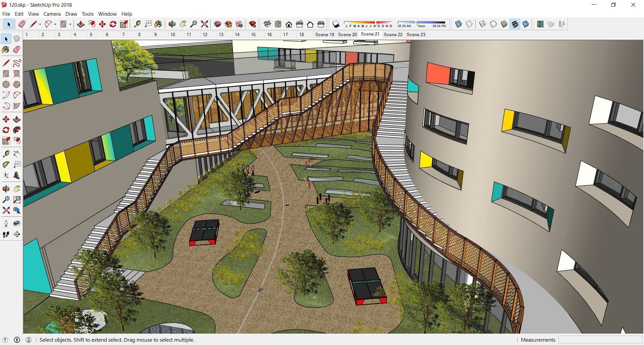Screen dimensions: 644x345
Task: Open the Extension Warehouse
Action: (x=228, y=24)
